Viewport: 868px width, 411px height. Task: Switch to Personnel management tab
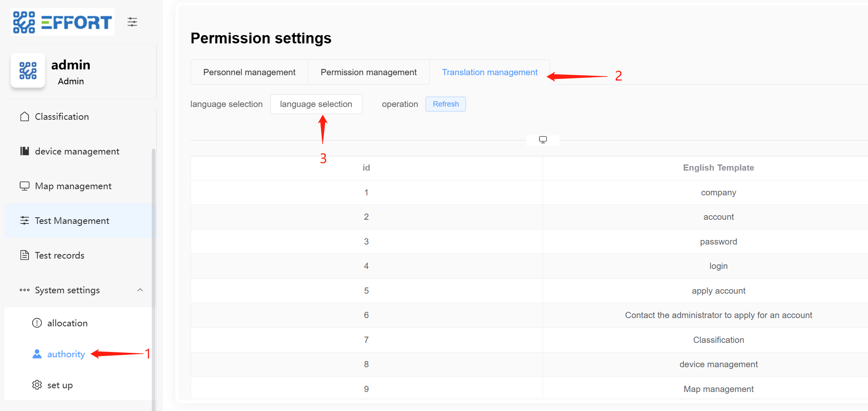[x=249, y=72]
